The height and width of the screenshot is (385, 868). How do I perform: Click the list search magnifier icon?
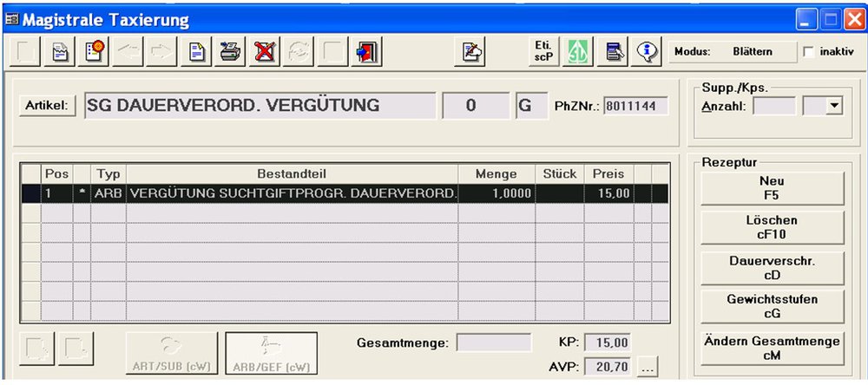point(612,52)
